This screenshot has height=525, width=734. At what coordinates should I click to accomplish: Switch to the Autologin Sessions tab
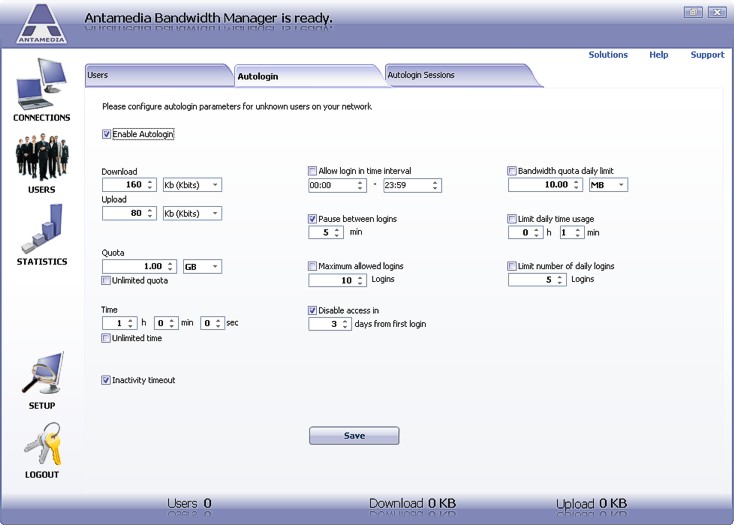point(459,75)
